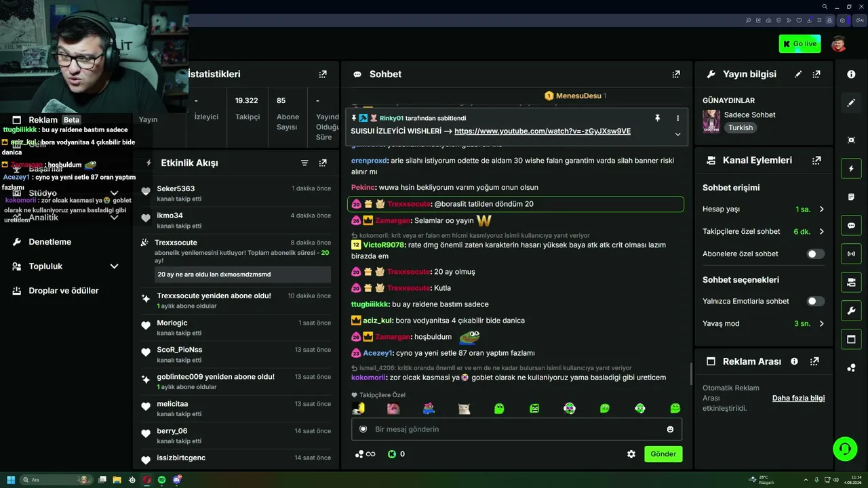Expand the Hesap yaşı setting
Screen dimensions: 868x488
coord(821,209)
